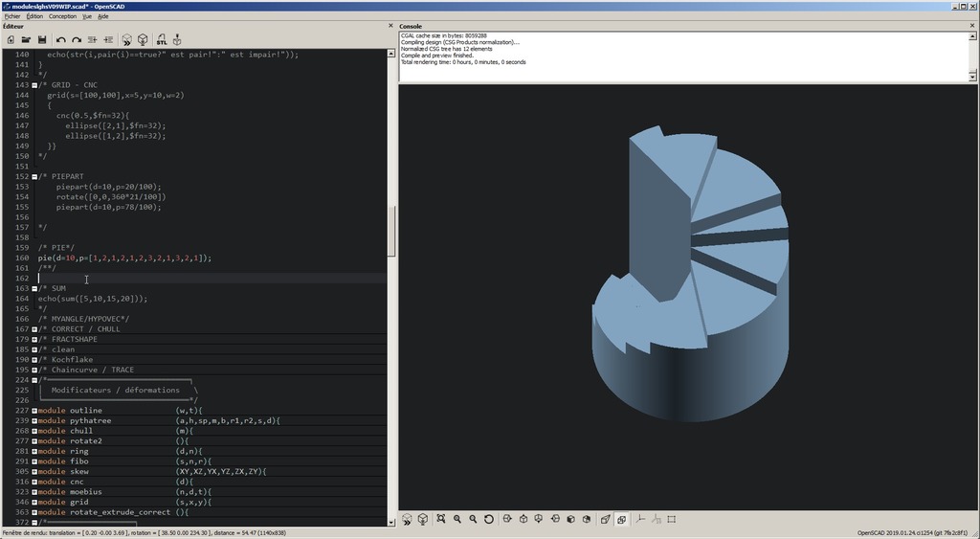This screenshot has height=539, width=980.
Task: Open the Fichier menu
Action: click(11, 16)
